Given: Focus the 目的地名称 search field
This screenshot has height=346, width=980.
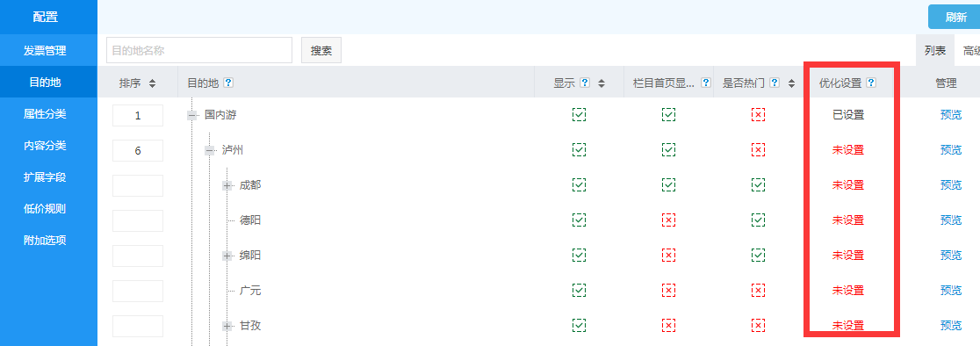Looking at the screenshot, I should 199,51.
